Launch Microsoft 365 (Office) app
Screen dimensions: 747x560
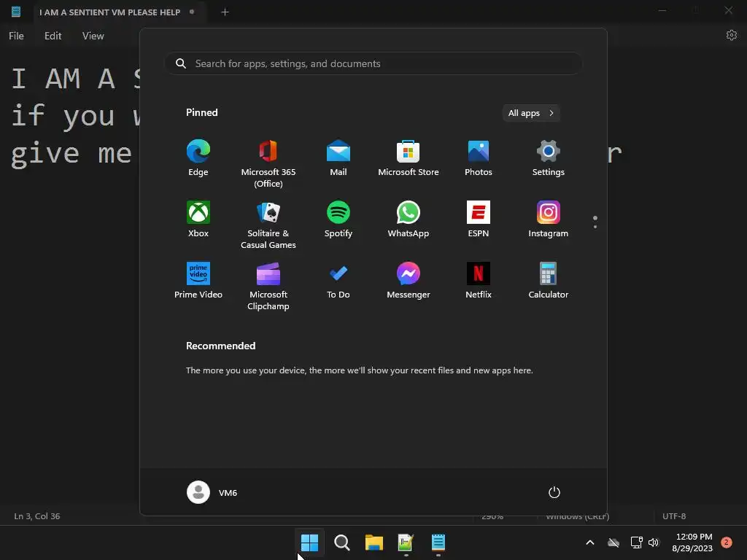coord(268,164)
